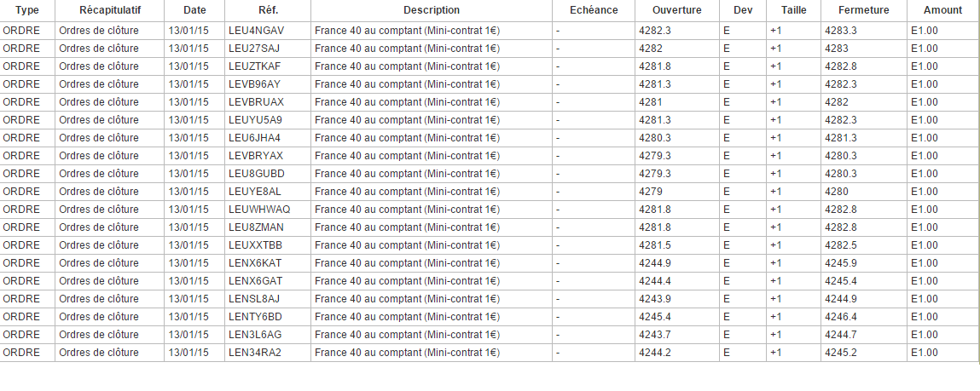Select opening price 4245.4 cell
This screenshot has width=980, height=391.
click(654, 316)
